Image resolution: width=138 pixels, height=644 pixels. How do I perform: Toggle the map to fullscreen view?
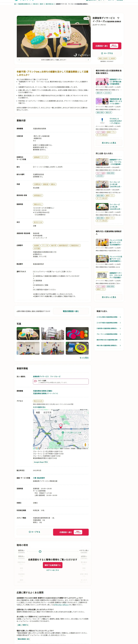click(x=85, y=412)
